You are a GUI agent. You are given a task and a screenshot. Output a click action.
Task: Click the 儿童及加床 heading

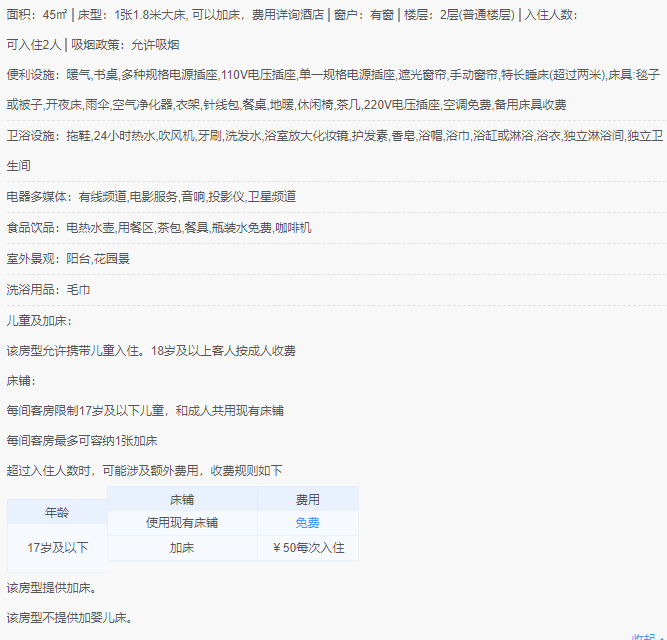[39, 321]
